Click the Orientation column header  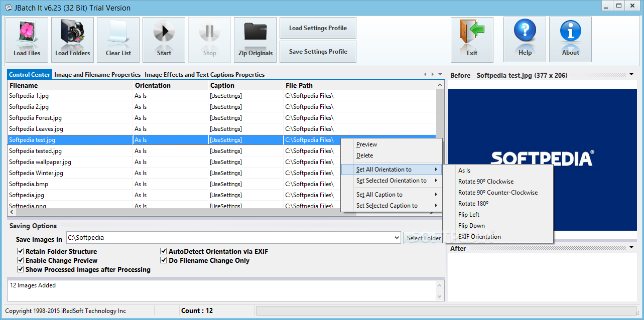click(171, 85)
